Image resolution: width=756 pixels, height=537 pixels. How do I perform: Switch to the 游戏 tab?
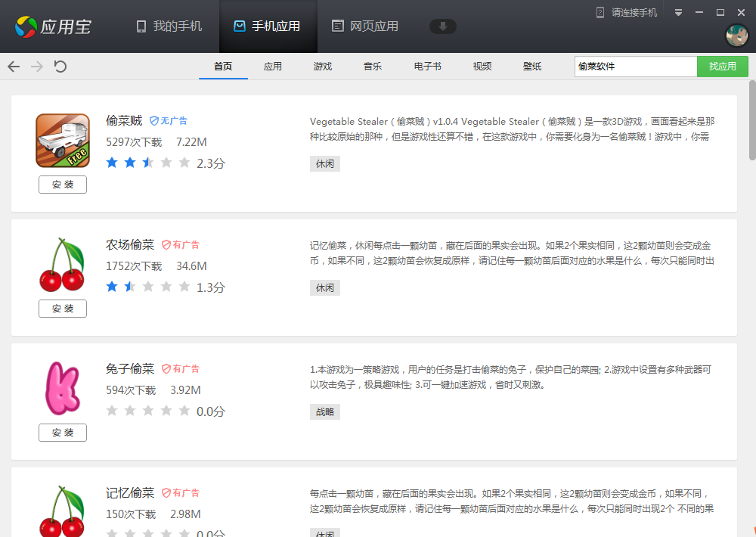tap(322, 67)
